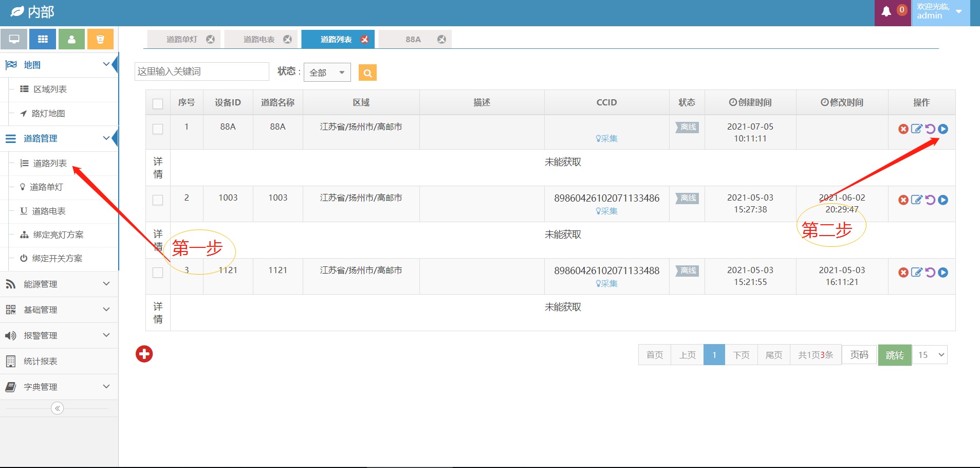Close the active 道路列表 tab

(364, 39)
